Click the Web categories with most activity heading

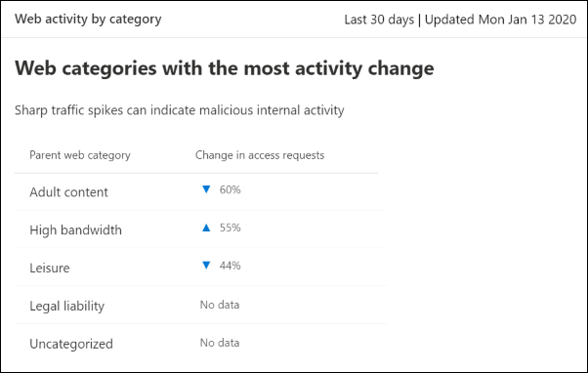(x=225, y=68)
